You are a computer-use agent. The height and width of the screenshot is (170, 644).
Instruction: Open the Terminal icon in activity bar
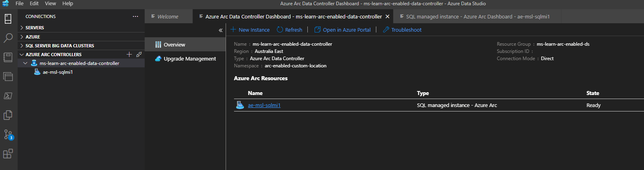8,96
